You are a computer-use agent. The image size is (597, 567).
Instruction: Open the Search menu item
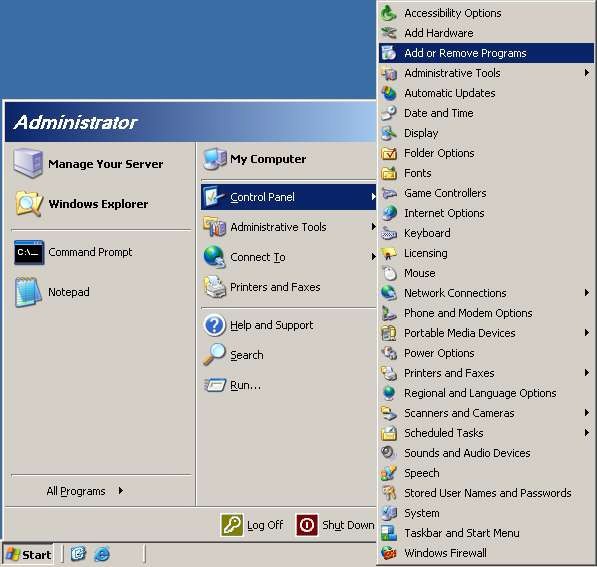pos(289,355)
